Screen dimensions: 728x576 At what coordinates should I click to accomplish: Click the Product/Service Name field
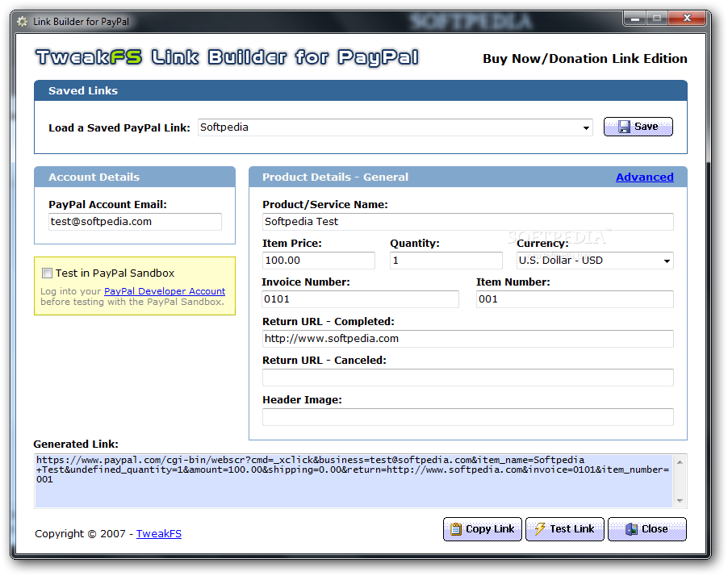tap(467, 222)
